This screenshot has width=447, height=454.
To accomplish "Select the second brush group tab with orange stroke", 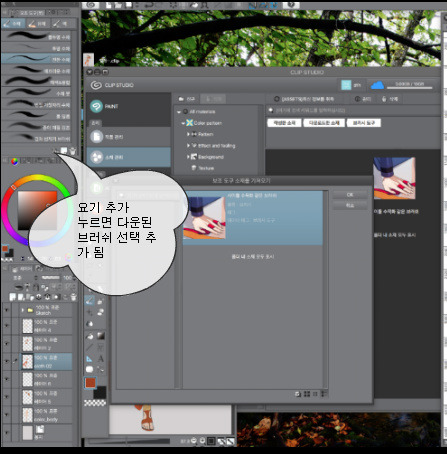I will tap(37, 24).
